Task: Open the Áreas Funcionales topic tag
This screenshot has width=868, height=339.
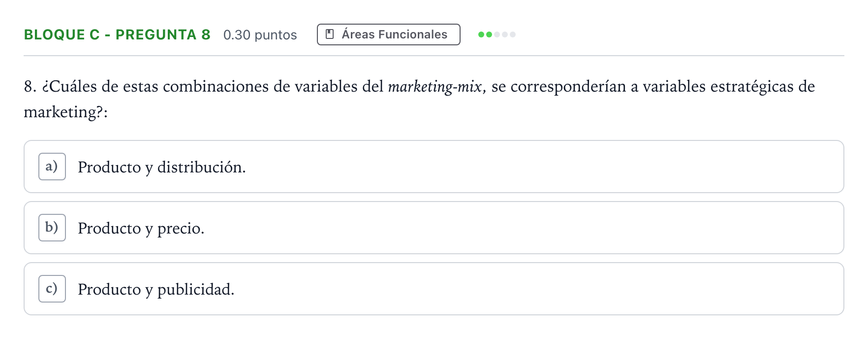Action: (x=389, y=34)
